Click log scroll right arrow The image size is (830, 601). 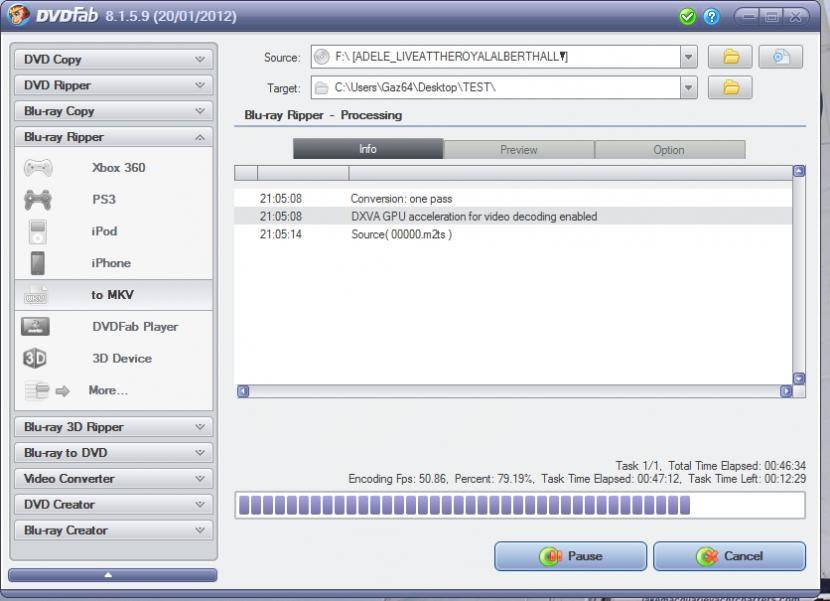786,391
